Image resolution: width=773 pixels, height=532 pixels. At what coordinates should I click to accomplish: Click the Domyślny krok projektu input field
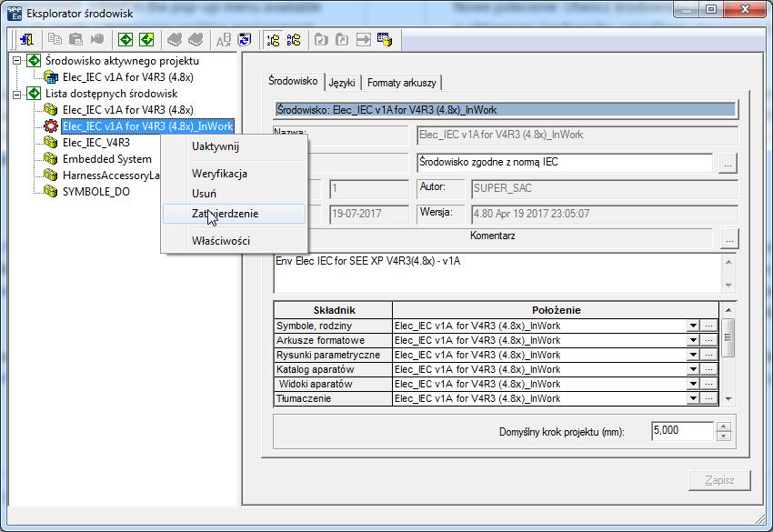pyautogui.click(x=682, y=431)
